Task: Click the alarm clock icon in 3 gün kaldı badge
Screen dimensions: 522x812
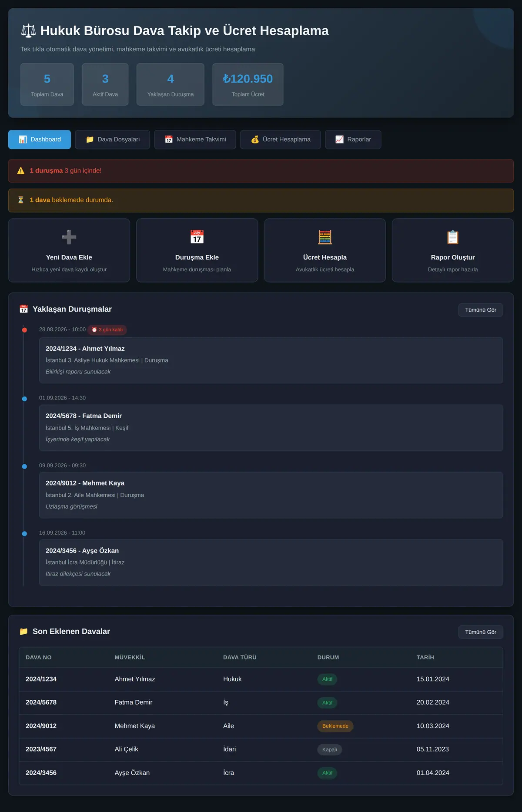Action: tap(94, 330)
